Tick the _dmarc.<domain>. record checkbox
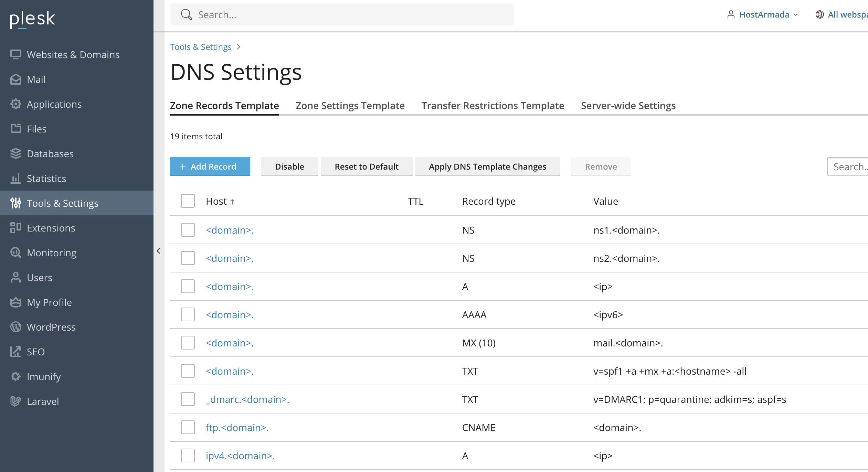This screenshot has height=472, width=868. point(188,399)
